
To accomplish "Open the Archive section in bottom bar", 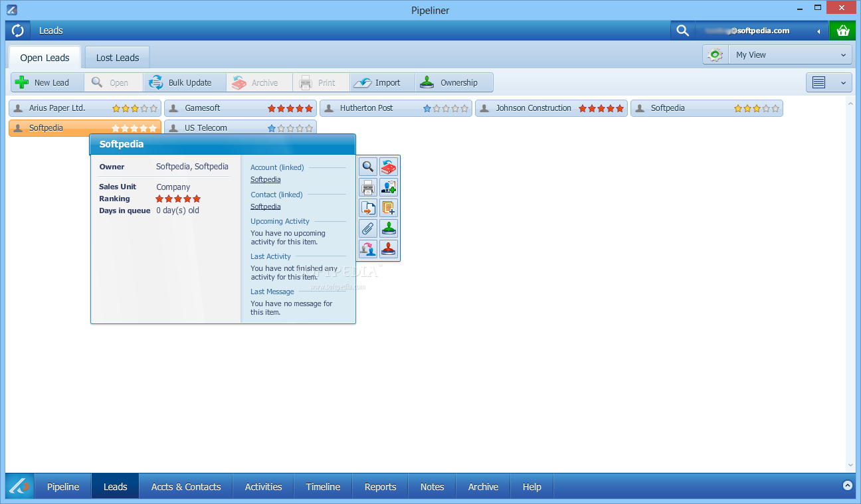I will (x=483, y=487).
